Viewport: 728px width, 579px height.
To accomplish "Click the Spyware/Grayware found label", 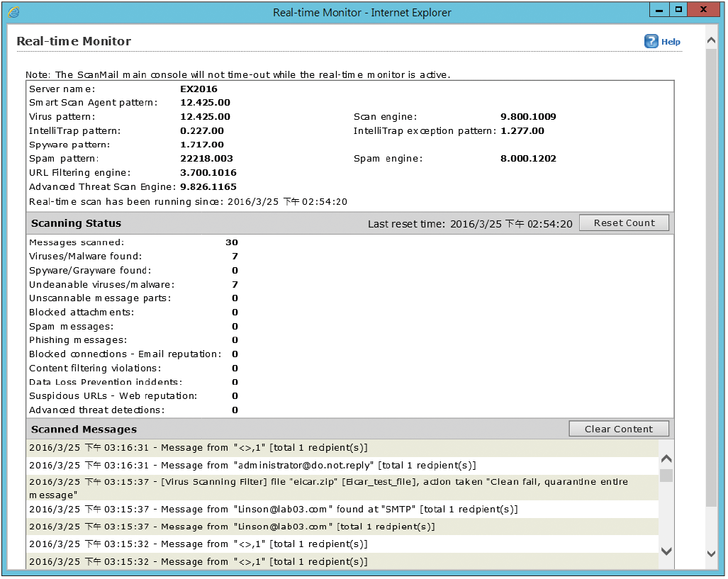I will (90, 271).
